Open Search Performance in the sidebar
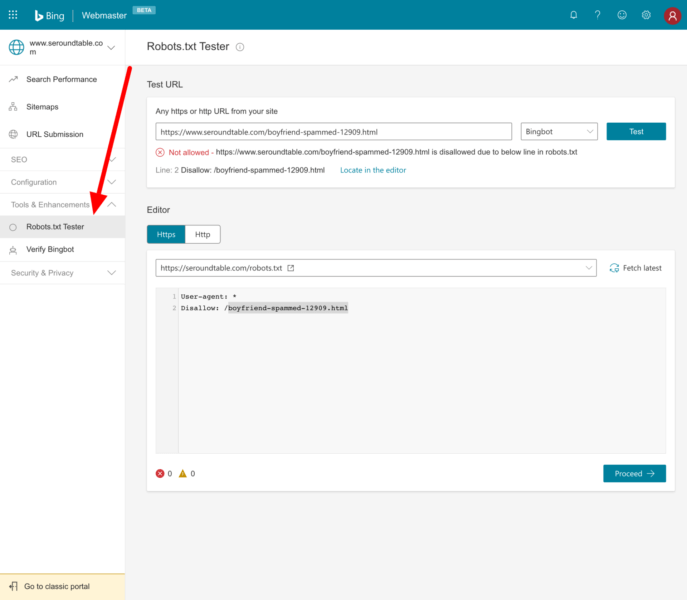This screenshot has height=600, width=687. coord(61,79)
